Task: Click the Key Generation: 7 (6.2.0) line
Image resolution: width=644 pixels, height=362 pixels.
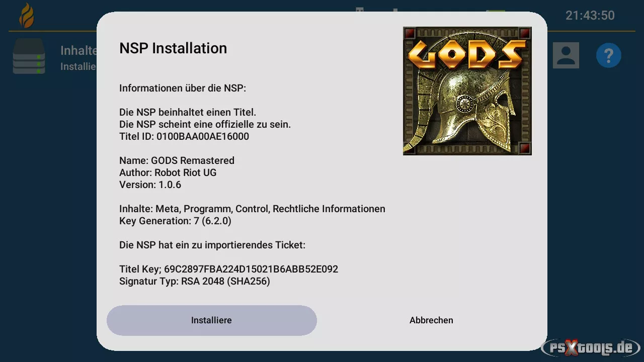Action: 175,221
